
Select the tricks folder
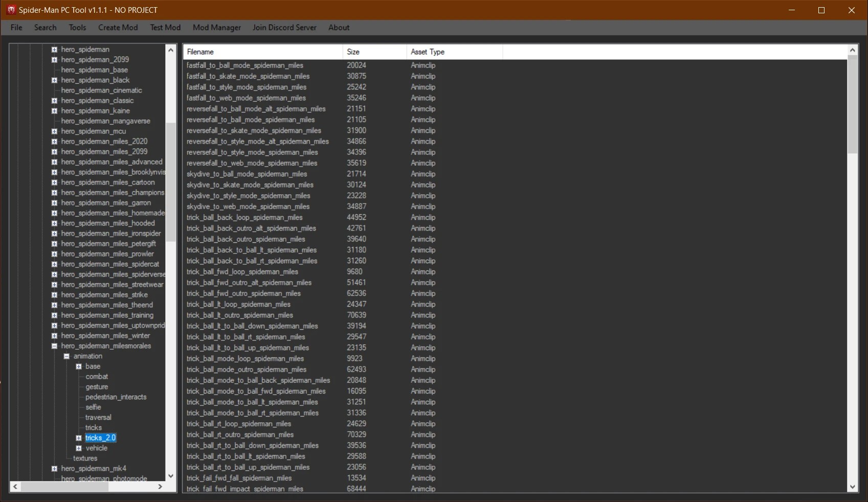point(94,428)
